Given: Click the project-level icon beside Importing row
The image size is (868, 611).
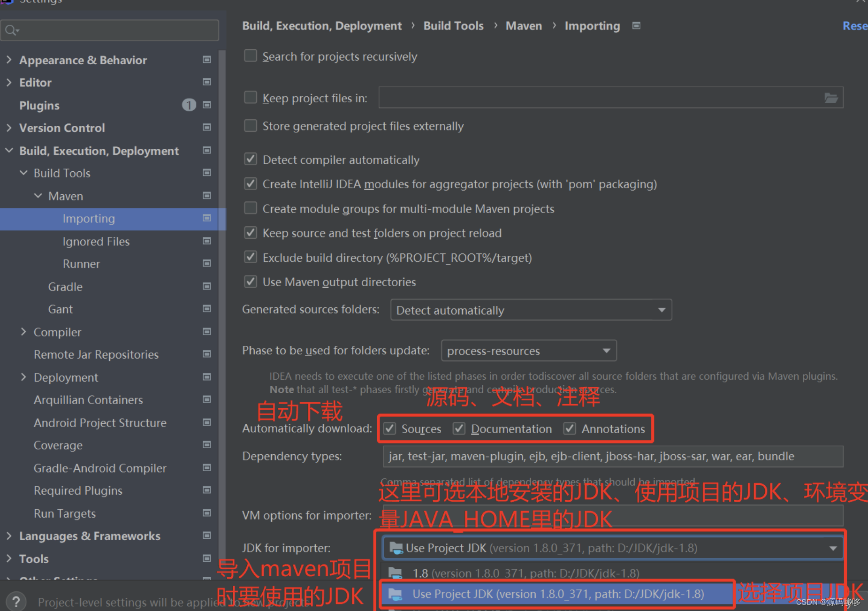Looking at the screenshot, I should pos(206,218).
